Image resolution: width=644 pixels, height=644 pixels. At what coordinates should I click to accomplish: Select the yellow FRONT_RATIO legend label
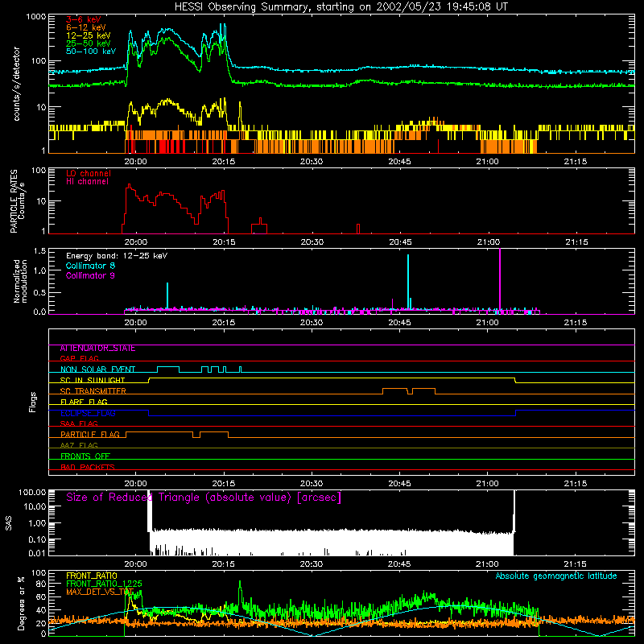91,576
